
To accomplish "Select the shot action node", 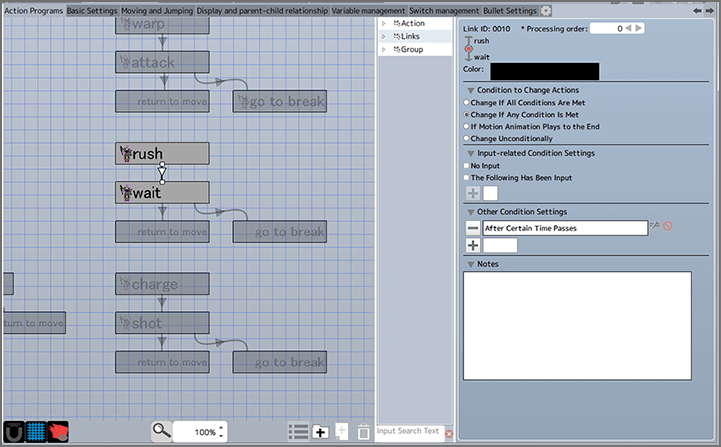I will [x=162, y=323].
